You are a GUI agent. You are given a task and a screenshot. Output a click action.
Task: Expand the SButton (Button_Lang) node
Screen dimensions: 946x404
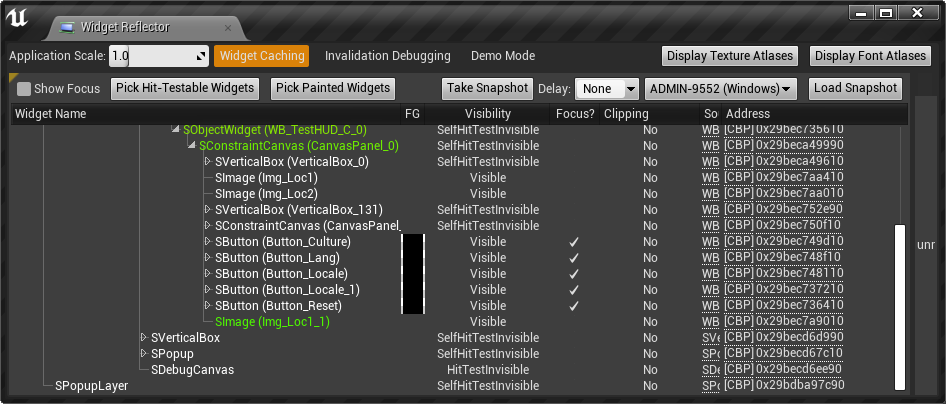pyautogui.click(x=208, y=257)
